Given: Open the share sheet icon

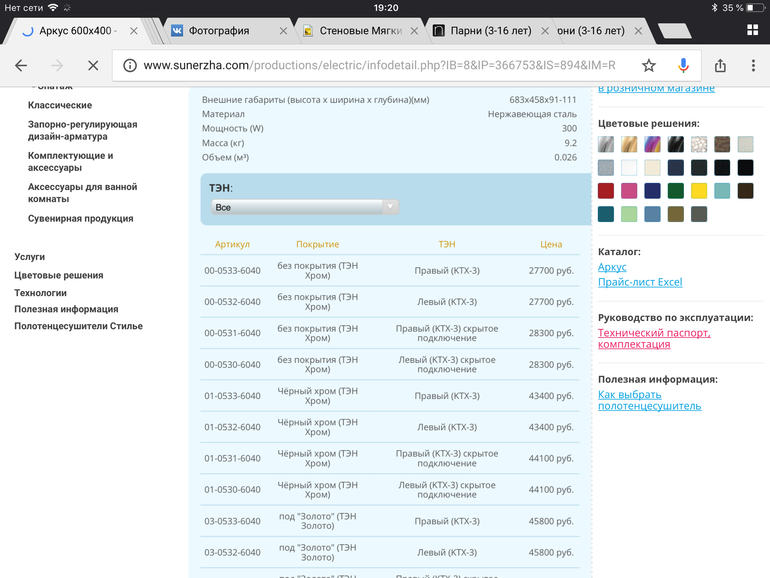Looking at the screenshot, I should (x=720, y=66).
